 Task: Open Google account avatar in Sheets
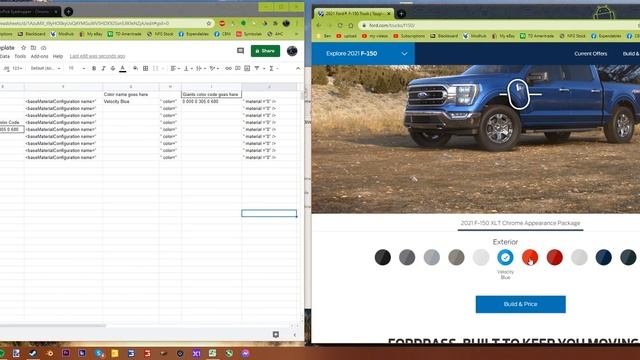[x=292, y=51]
